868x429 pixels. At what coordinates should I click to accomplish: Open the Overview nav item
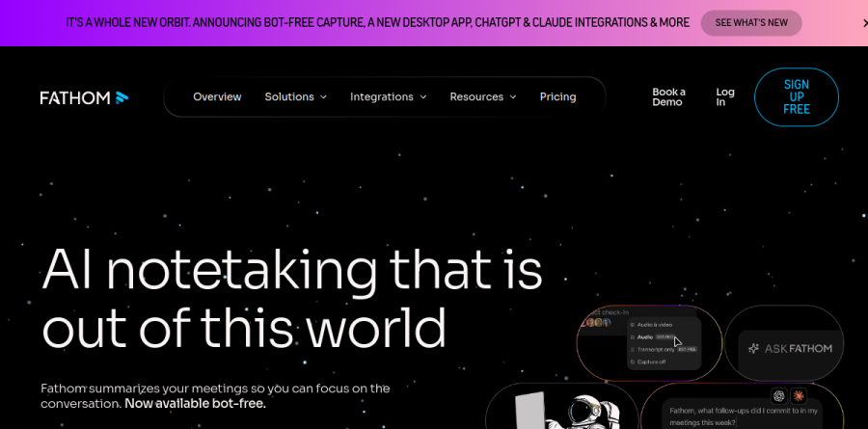217,96
